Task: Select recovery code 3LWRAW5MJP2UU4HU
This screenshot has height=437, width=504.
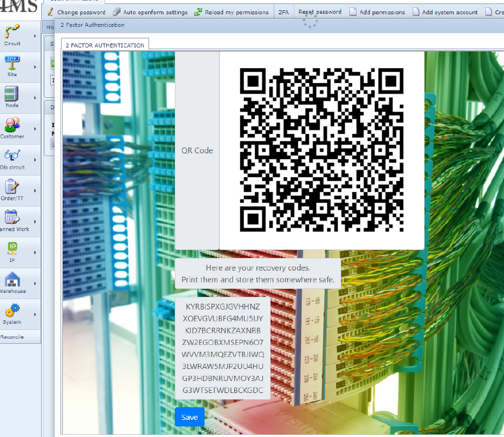Action: [223, 366]
